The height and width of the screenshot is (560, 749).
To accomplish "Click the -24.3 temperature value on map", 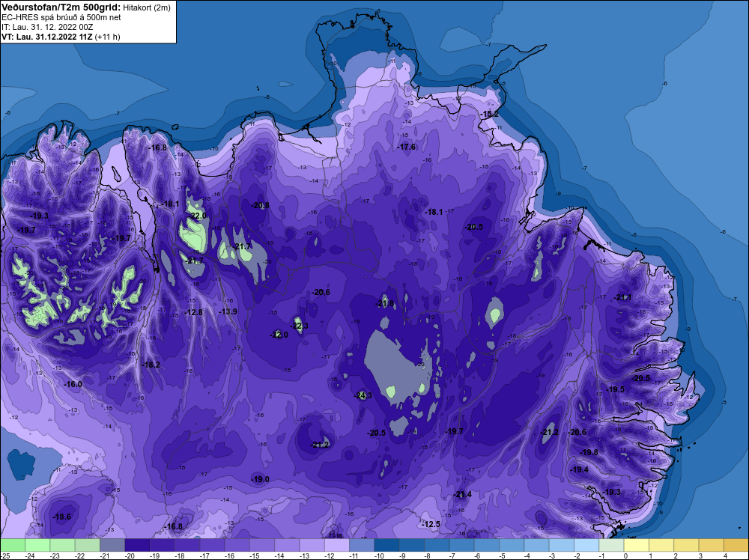I will (x=363, y=395).
